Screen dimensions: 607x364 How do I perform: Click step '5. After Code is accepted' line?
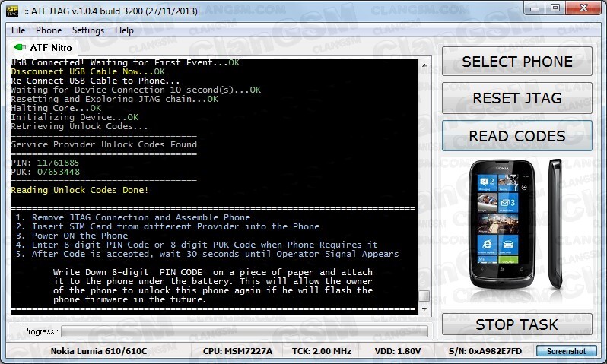207,254
